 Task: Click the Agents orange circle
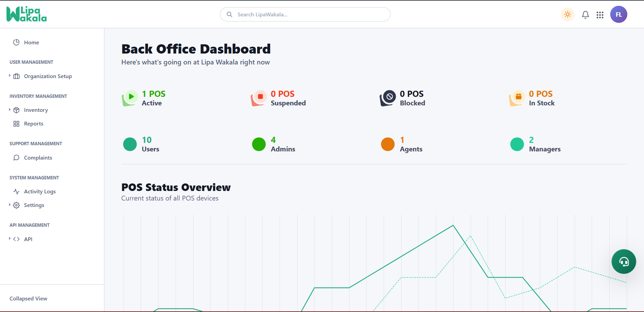[x=388, y=144]
